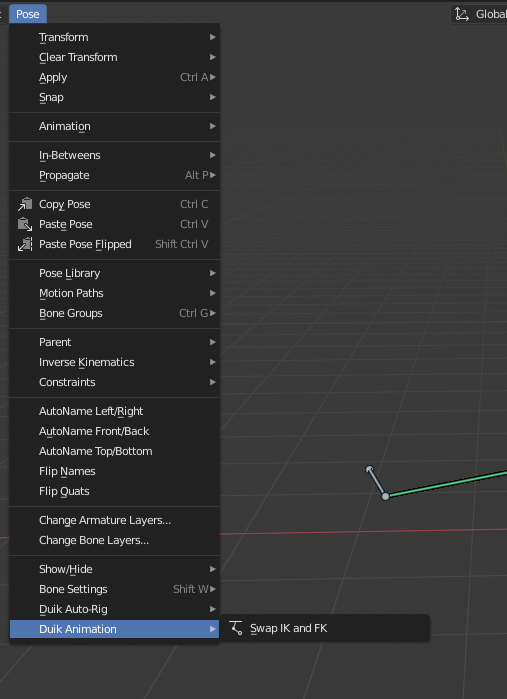The width and height of the screenshot is (507, 699).
Task: Choose AutoName Front/Back
Action: [x=115, y=432]
